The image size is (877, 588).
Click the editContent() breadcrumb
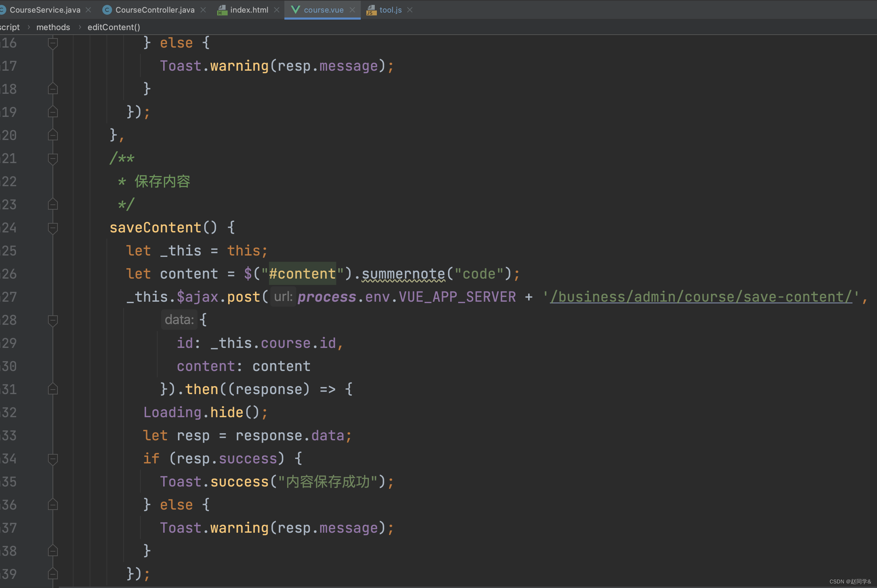point(114,27)
